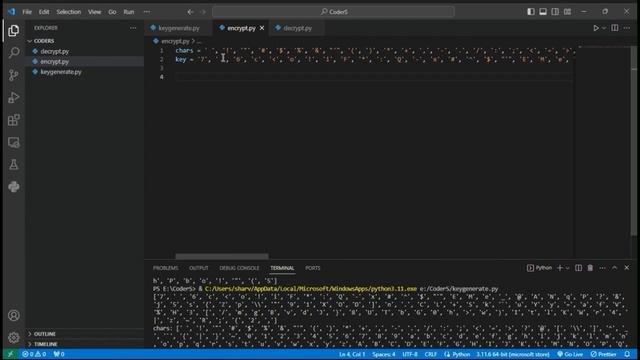Viewport: 640px width, 360px height.
Task: Split the terminal
Action: coord(578,268)
